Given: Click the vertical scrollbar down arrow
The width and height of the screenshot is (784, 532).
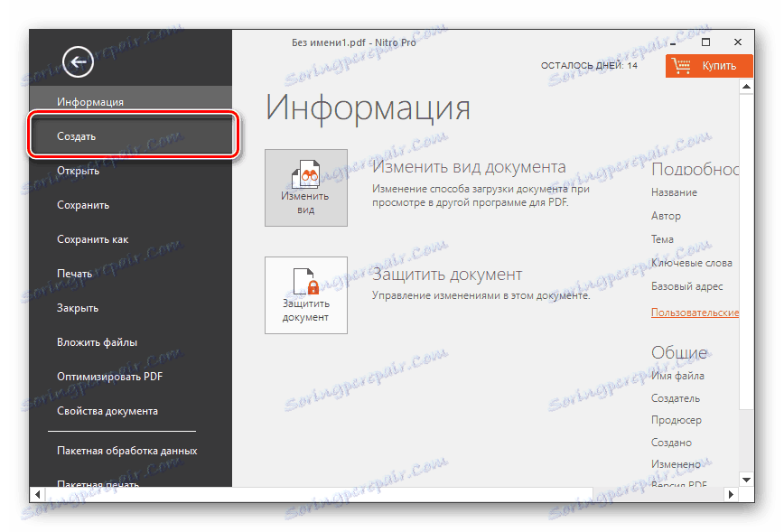Looking at the screenshot, I should point(746,480).
